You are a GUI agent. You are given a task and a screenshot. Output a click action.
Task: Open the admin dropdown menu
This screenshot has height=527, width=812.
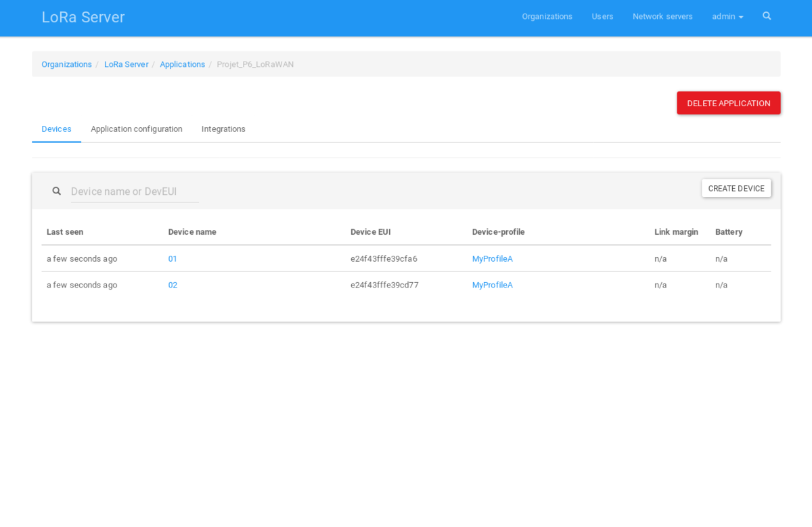[727, 16]
